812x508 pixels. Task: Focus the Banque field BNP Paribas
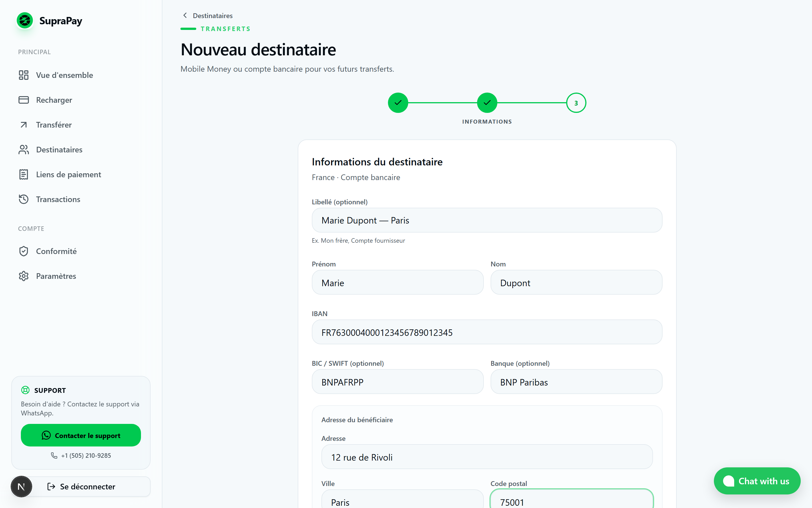pos(576,382)
